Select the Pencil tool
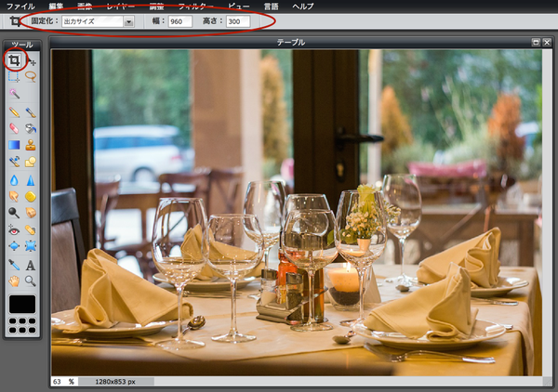This screenshot has width=558, height=392. pyautogui.click(x=14, y=112)
